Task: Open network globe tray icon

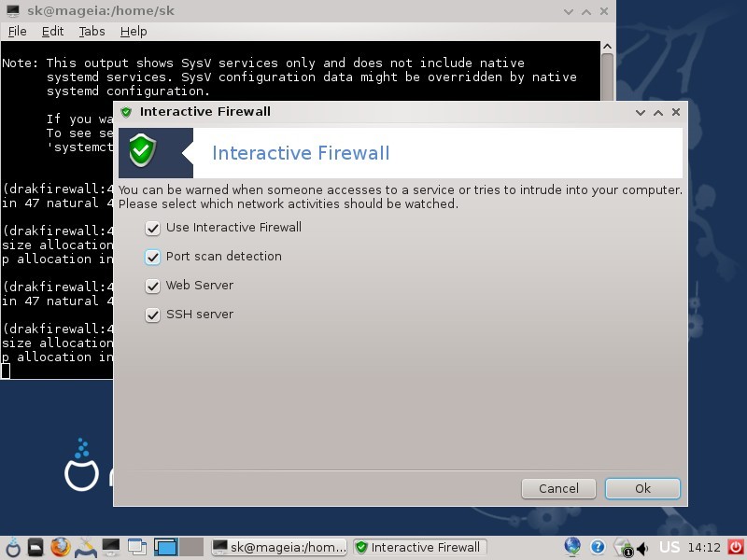Action: (572, 547)
